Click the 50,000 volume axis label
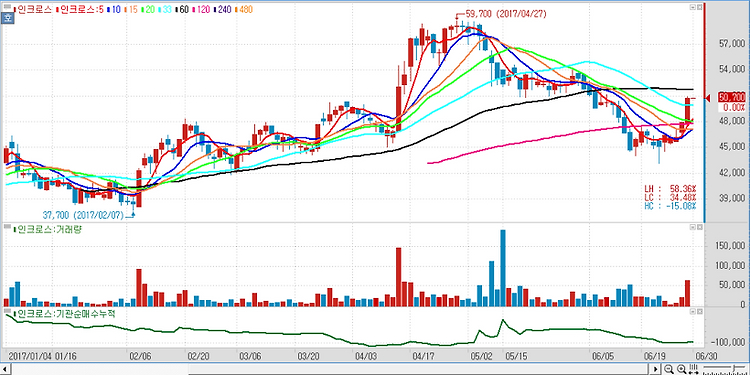The height and width of the screenshot is (375, 750). 732,285
